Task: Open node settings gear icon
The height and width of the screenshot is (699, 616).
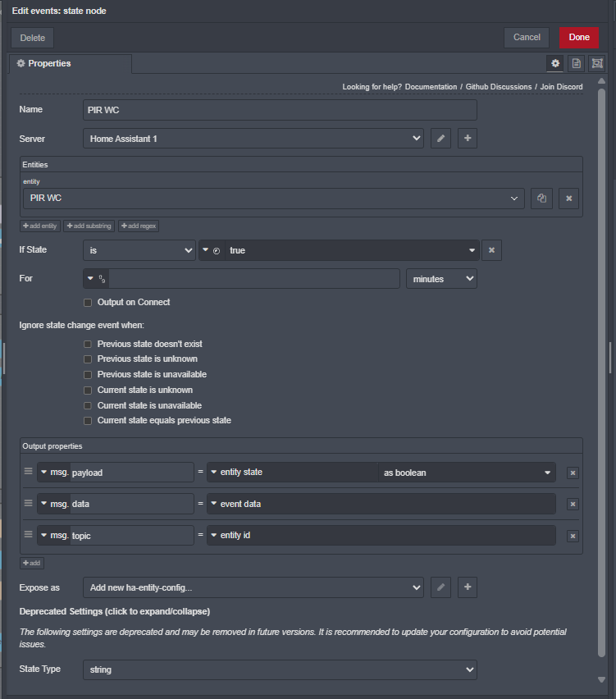Action: coord(555,63)
